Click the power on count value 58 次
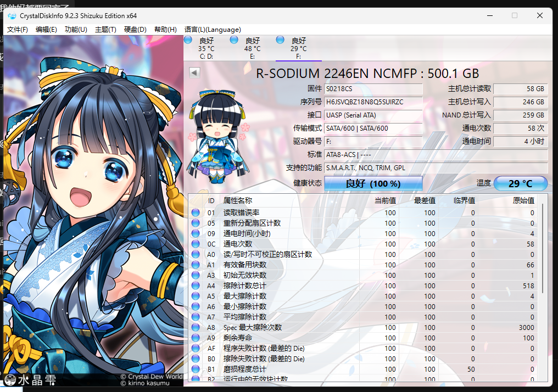 [520, 128]
